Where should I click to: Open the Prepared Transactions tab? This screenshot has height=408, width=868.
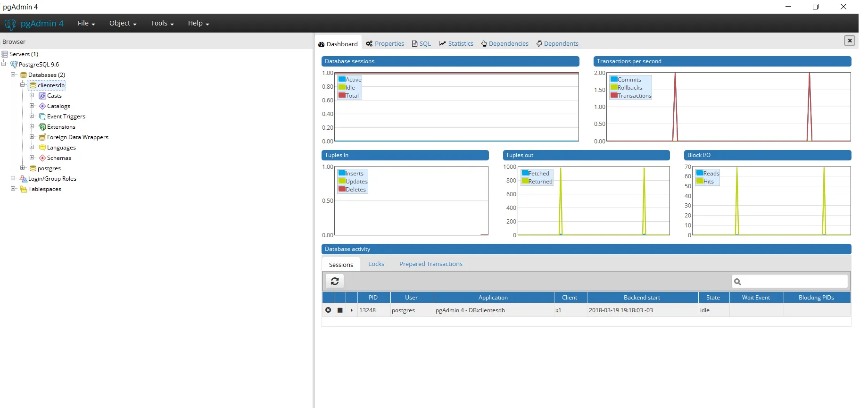430,264
